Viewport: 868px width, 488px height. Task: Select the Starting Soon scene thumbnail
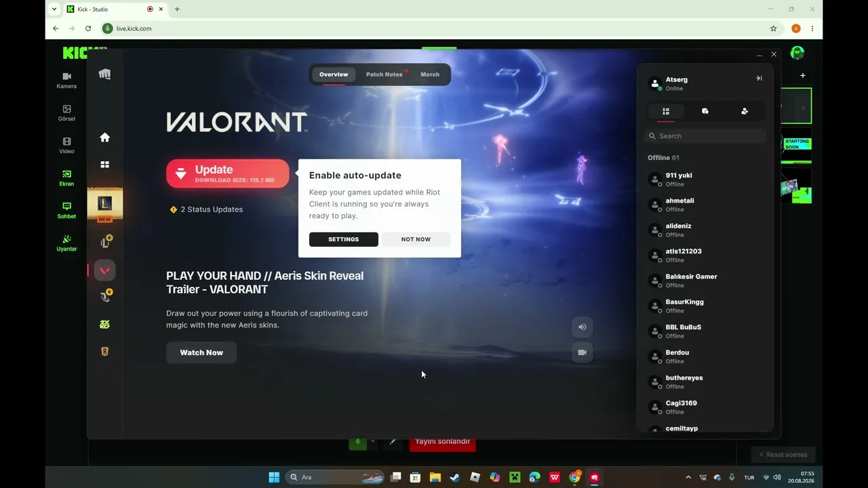797,145
